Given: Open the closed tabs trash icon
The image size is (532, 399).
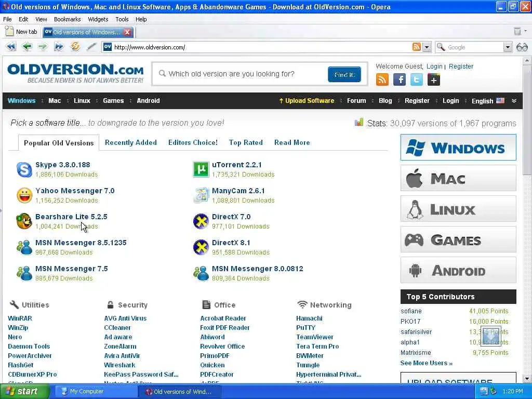Looking at the screenshot, I should pos(517,32).
